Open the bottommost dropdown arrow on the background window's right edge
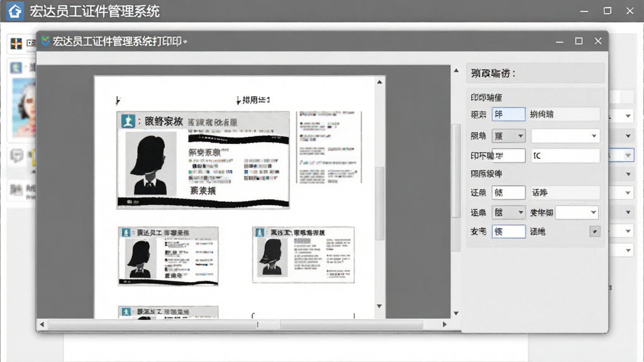This screenshot has height=362, width=644. (x=628, y=250)
